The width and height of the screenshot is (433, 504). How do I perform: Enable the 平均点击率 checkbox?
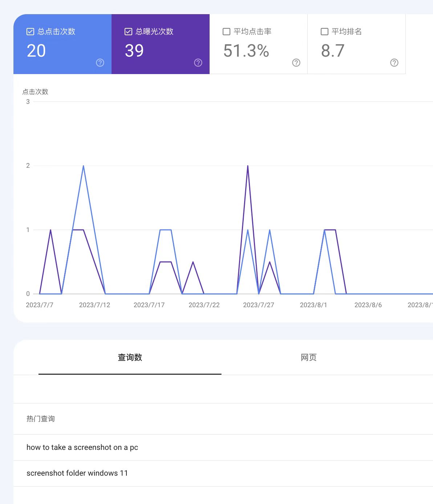[226, 32]
